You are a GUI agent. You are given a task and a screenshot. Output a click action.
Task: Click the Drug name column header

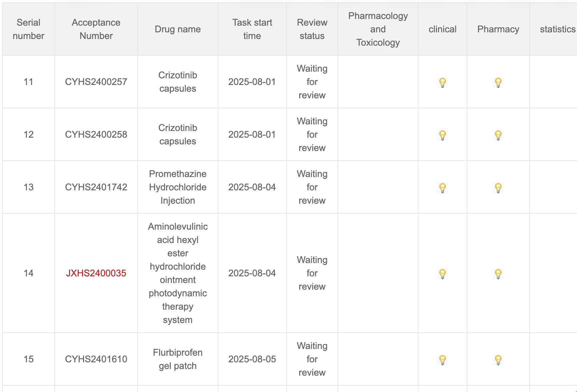coord(178,29)
